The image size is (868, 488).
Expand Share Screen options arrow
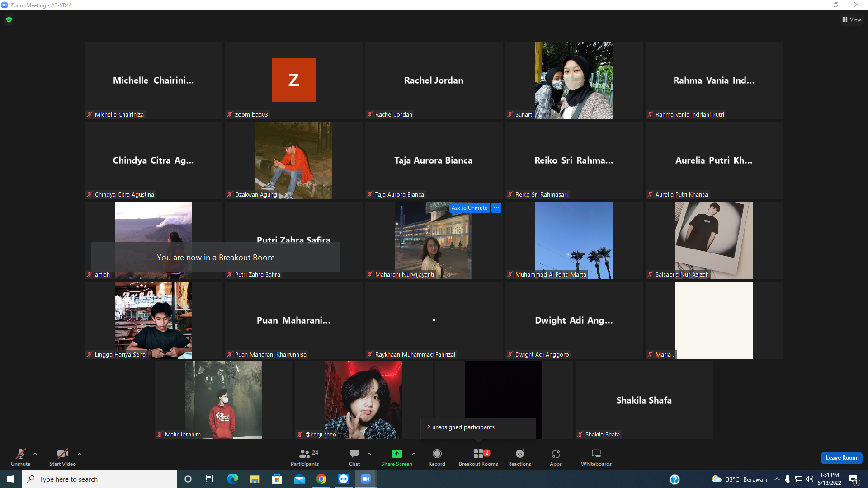coord(414,454)
